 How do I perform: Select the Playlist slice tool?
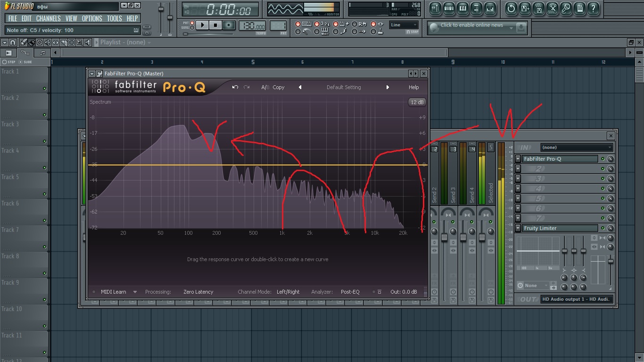(64, 42)
